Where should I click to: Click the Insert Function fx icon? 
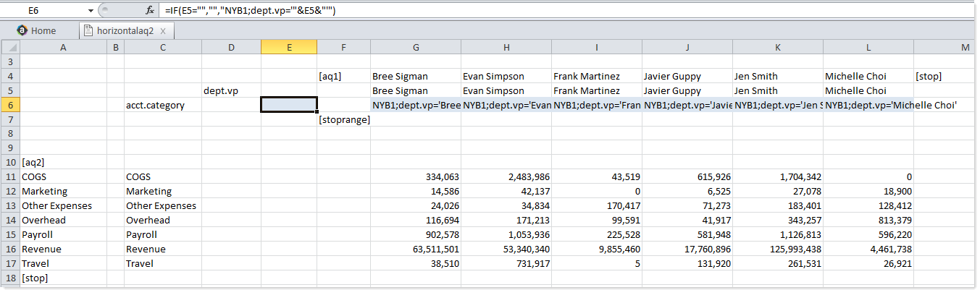[149, 11]
